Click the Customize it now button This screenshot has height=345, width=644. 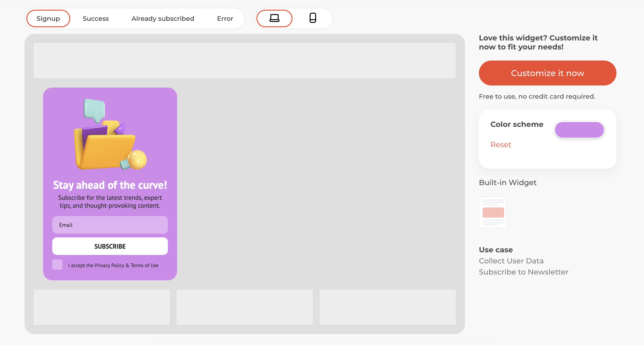(548, 73)
